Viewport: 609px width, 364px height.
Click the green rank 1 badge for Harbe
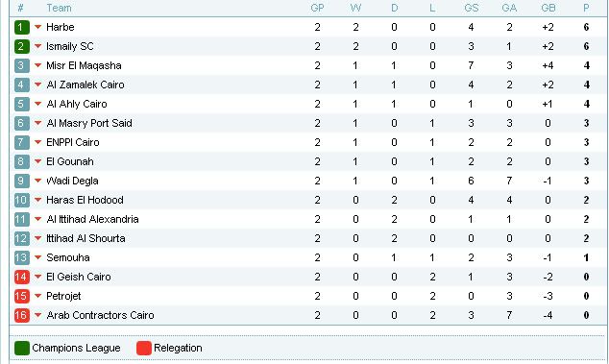(x=22, y=27)
